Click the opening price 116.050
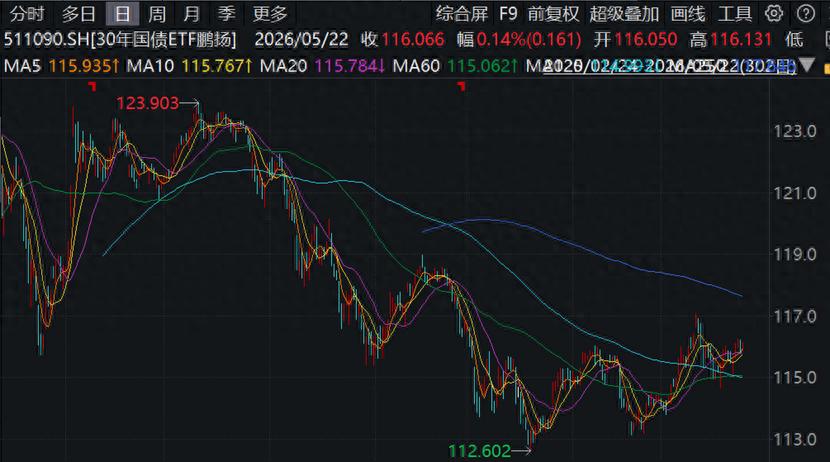Screen dimensions: 830x462 (645, 40)
